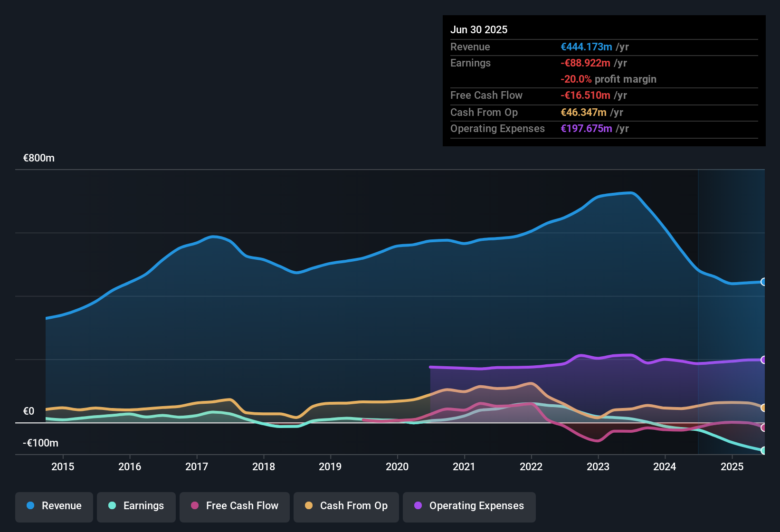Select the Free Cash Flow endpoint marker
This screenshot has height=532, width=780.
click(763, 427)
